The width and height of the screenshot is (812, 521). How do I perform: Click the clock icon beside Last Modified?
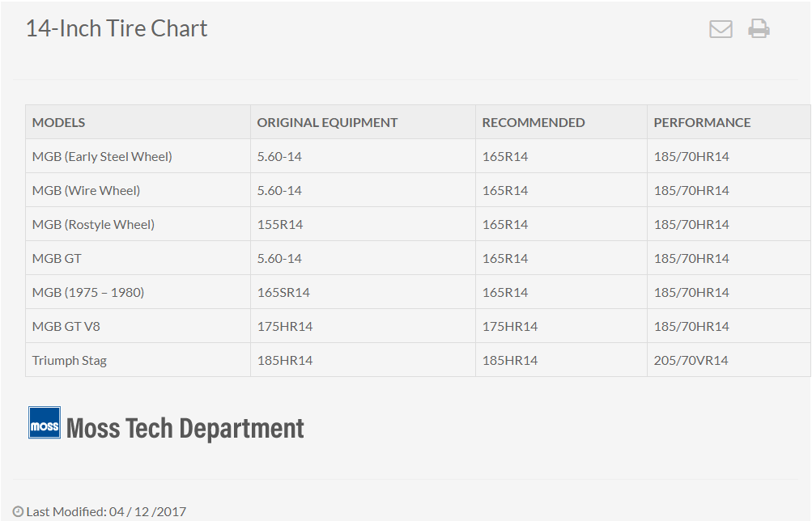[x=18, y=511]
